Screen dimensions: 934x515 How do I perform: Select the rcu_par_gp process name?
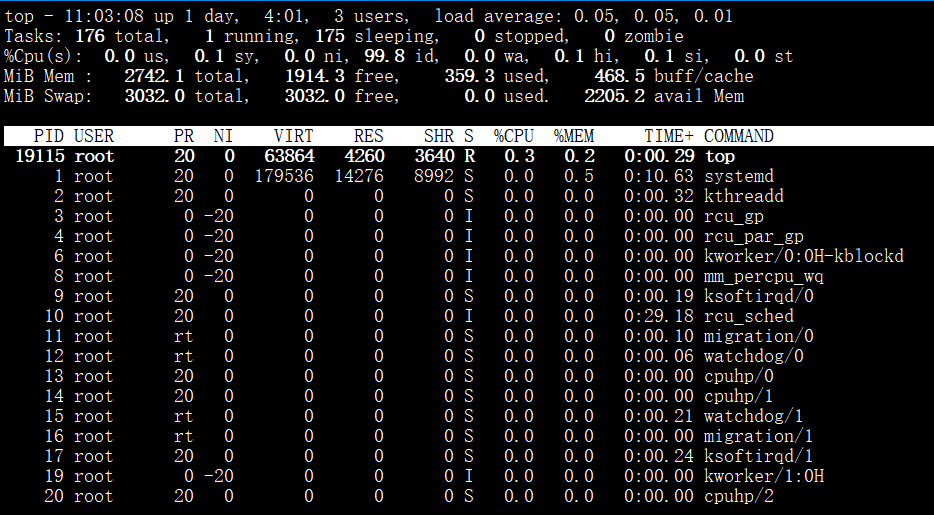pos(754,236)
